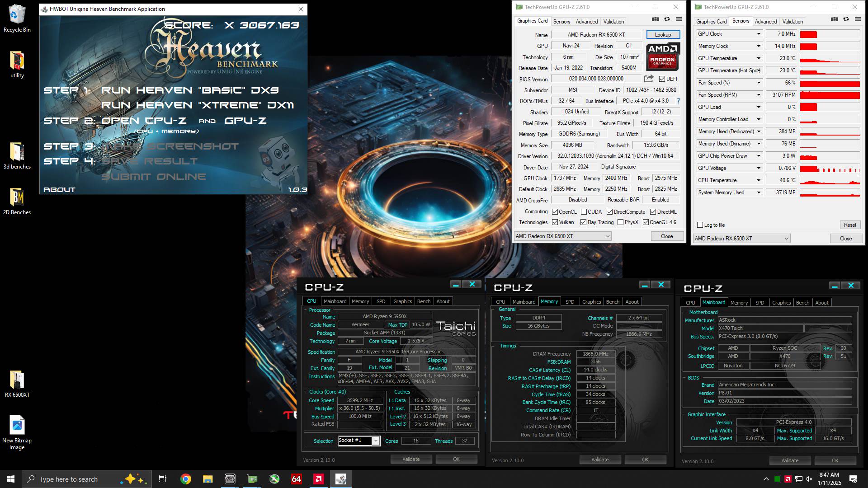Expand the GPU Chip Power Draw dropdown
The height and width of the screenshot is (488, 868).
click(759, 156)
